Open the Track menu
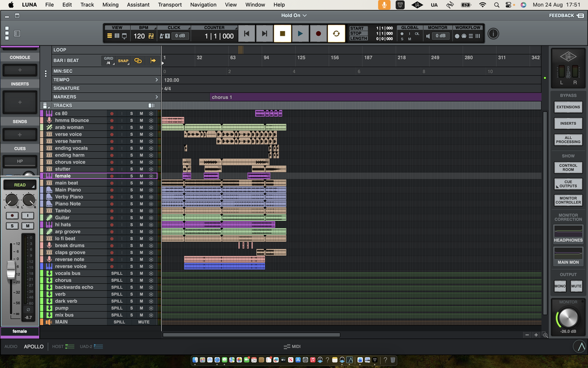Image resolution: width=588 pixels, height=368 pixels. click(87, 5)
